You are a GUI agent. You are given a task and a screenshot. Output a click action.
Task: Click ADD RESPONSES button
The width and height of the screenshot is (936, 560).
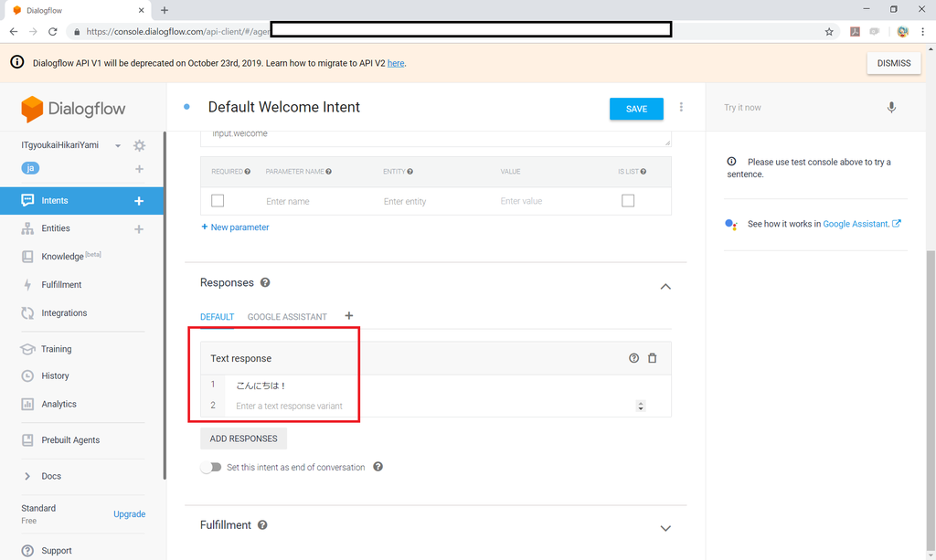[243, 438]
